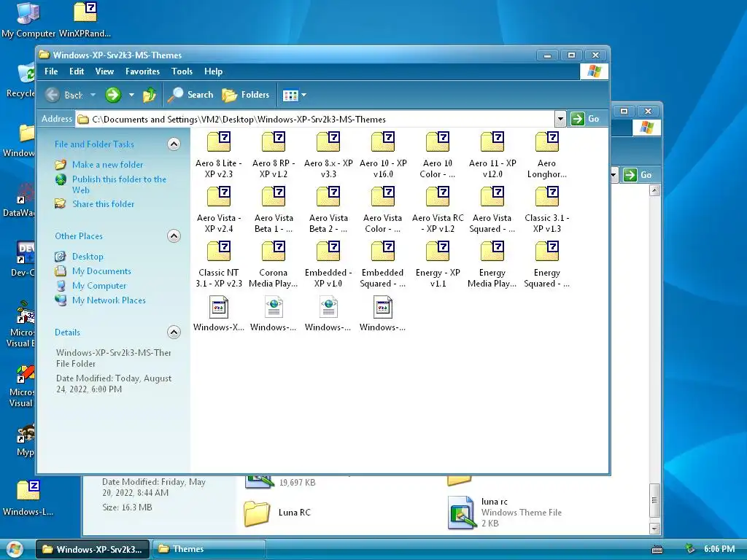Open the Favorites menu
747x560 pixels.
click(142, 71)
